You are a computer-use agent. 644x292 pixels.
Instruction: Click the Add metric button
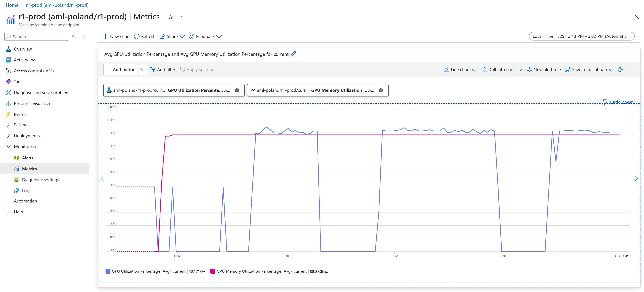point(121,69)
